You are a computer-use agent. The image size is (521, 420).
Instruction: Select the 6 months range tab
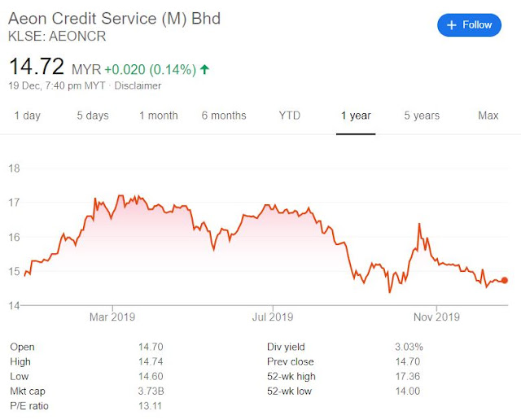click(224, 116)
